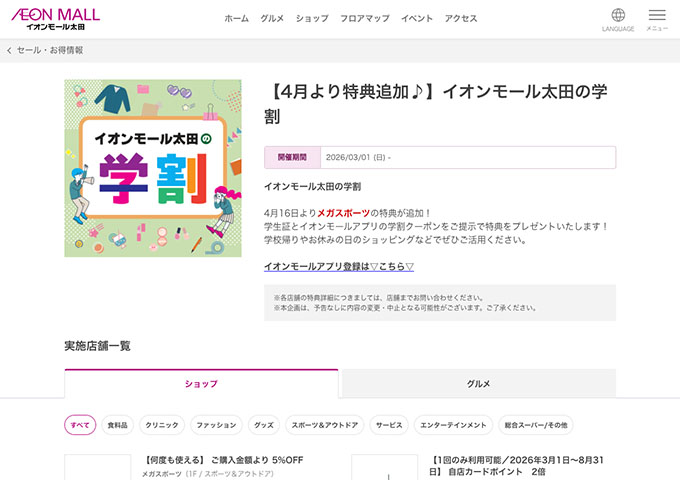Click the ※本企画は、予告なしに notice line
This screenshot has height=480, width=680.
[x=405, y=308]
